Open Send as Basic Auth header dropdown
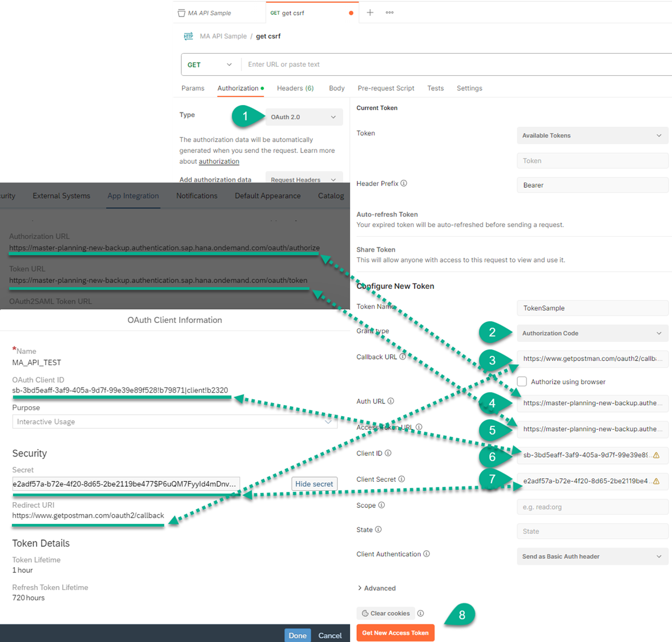This screenshot has height=642, width=672. click(592, 556)
